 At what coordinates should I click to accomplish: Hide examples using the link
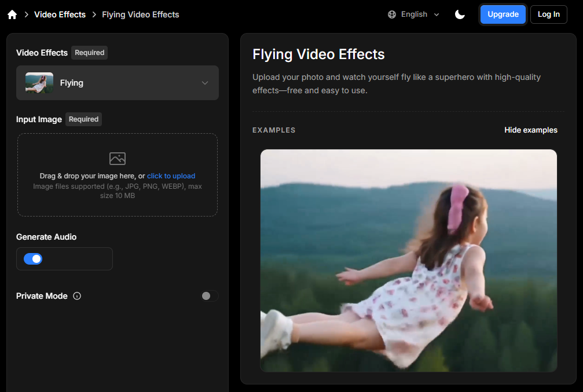(x=530, y=130)
